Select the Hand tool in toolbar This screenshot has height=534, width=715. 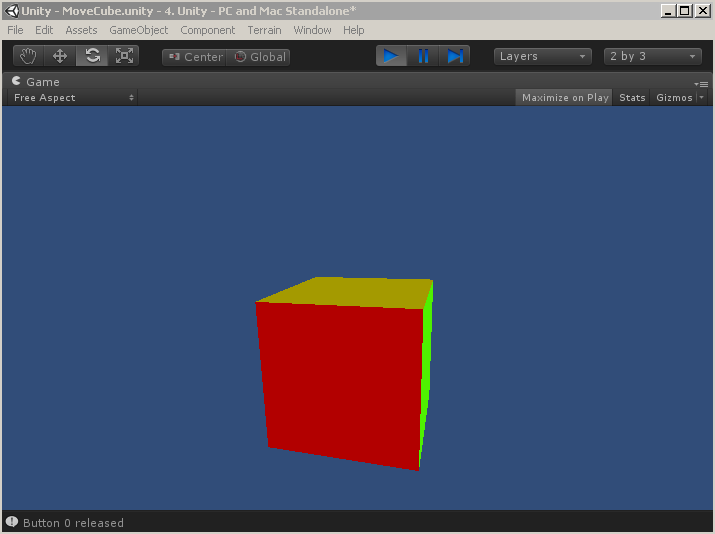tap(29, 56)
